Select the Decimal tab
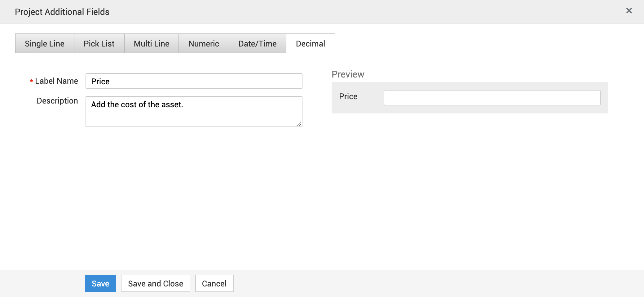The image size is (644, 297). 310,44
